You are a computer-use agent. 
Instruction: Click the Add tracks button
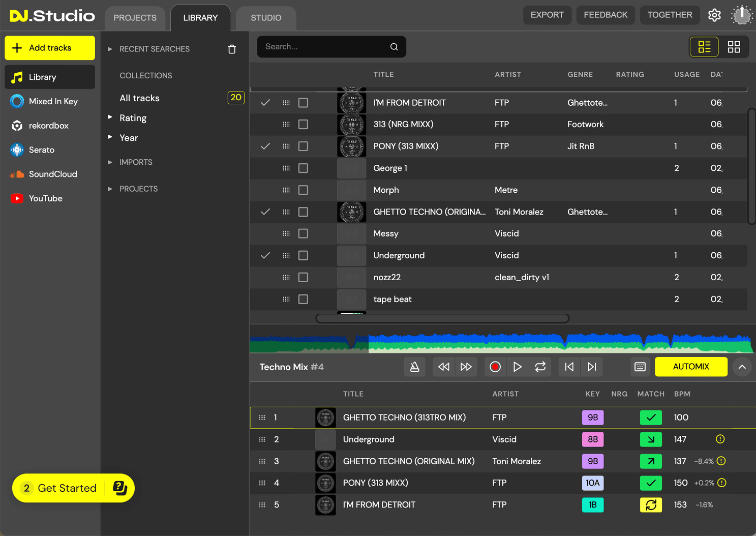tap(50, 48)
